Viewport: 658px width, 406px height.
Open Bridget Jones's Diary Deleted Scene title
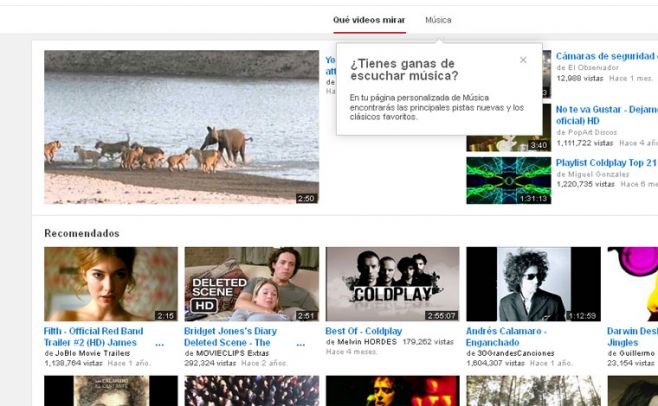(x=230, y=337)
